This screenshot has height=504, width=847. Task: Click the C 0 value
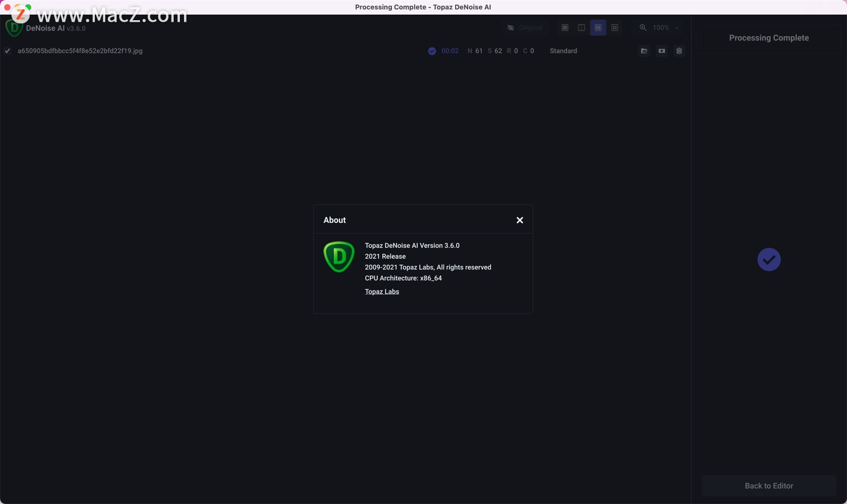tap(529, 51)
